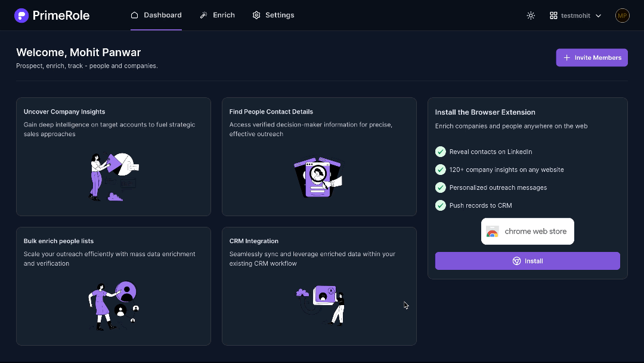The image size is (644, 363).
Task: Click the checkmark beside Reveal contacts on LinkedIn
Action: click(441, 152)
